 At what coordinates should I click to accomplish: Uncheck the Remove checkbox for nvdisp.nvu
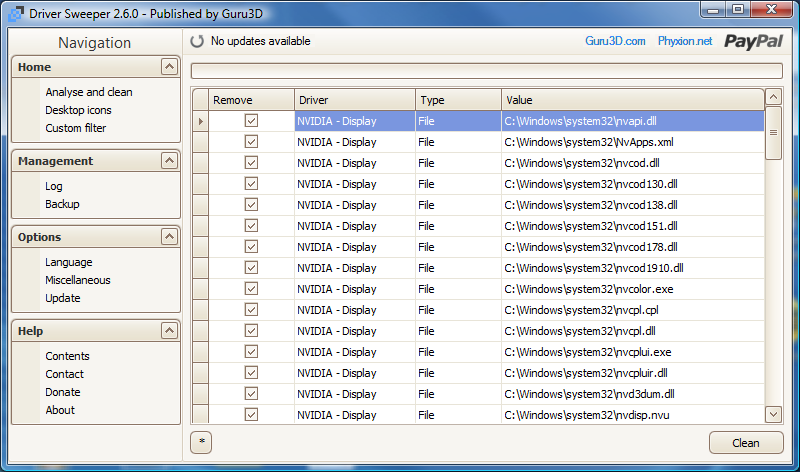[x=251, y=415]
